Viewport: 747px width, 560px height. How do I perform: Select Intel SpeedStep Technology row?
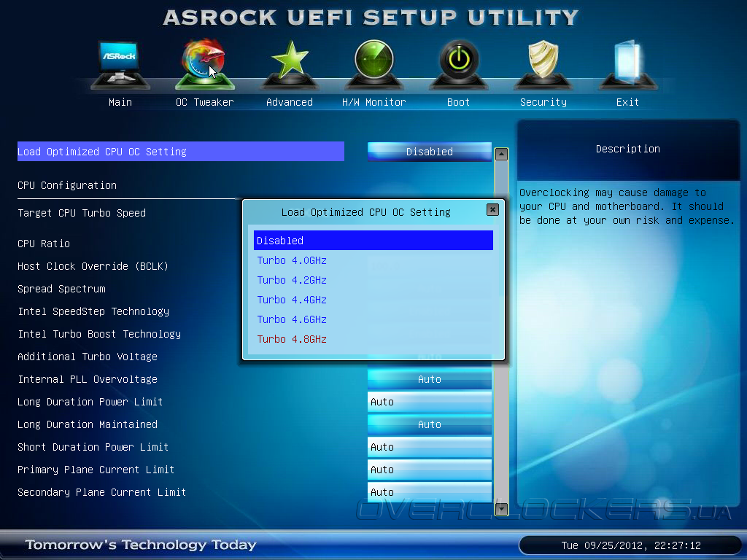point(93,311)
